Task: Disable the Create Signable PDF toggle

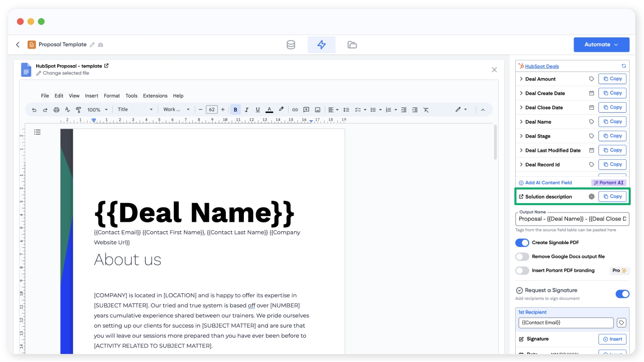Action: tap(522, 243)
